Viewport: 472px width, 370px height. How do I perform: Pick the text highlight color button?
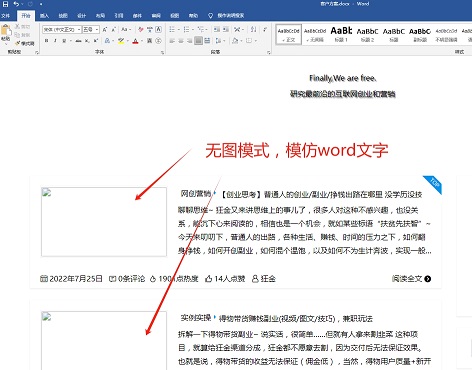121,41
